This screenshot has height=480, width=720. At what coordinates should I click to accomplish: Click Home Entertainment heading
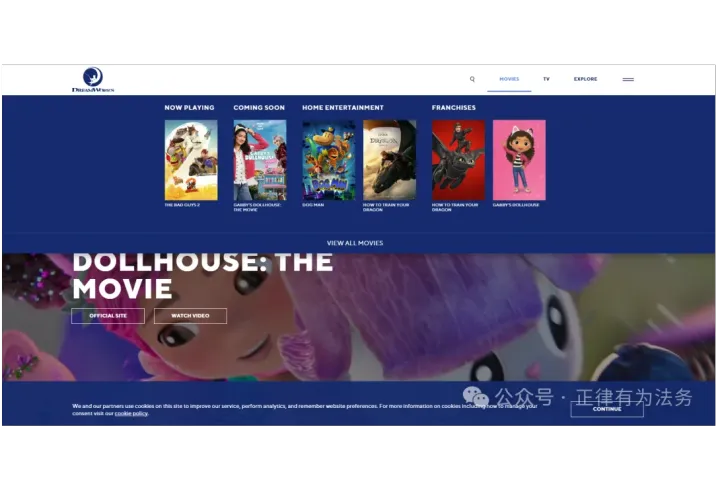[343, 107]
